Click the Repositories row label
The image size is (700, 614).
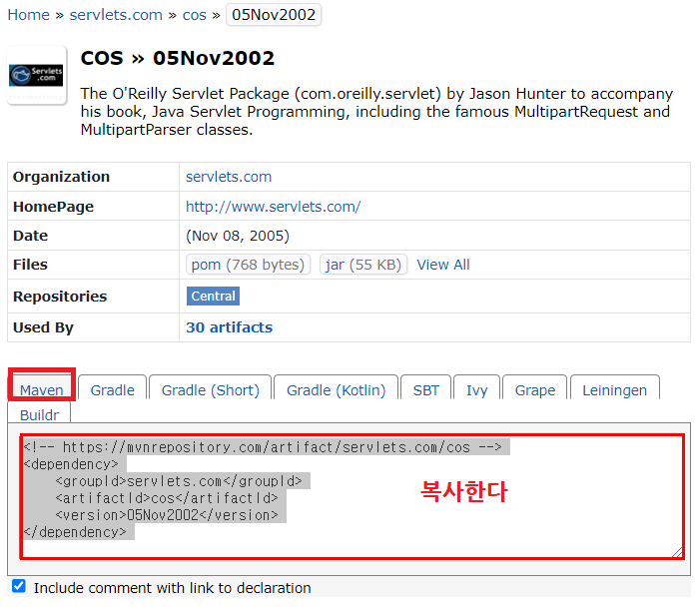pos(60,297)
